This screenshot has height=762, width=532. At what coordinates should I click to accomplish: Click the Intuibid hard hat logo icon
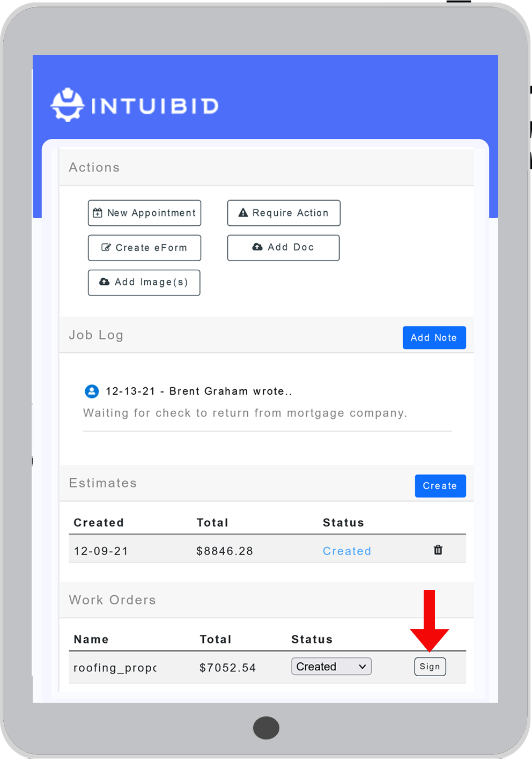coord(67,105)
